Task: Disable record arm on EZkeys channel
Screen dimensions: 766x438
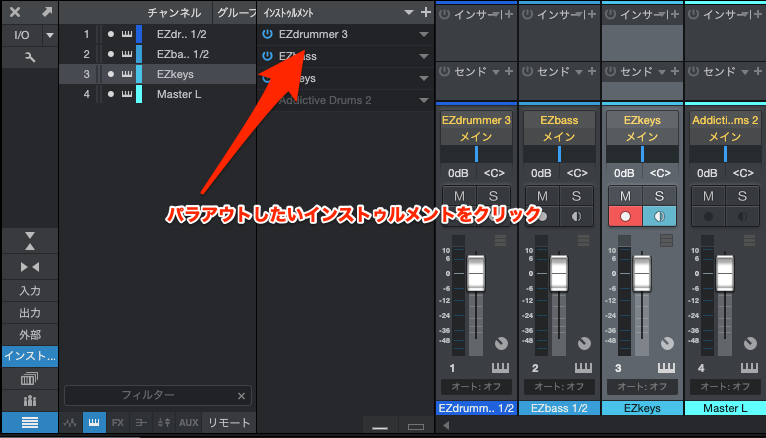Action: click(625, 215)
